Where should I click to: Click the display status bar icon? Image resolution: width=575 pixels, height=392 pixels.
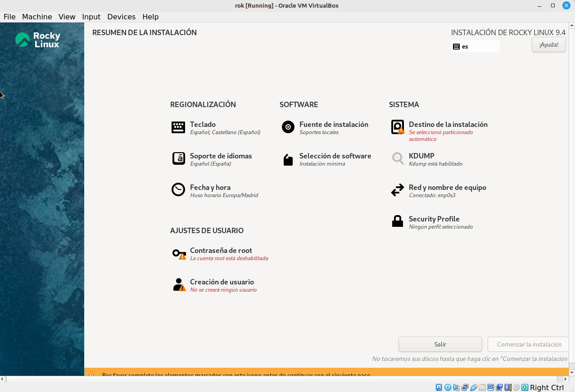(490, 387)
